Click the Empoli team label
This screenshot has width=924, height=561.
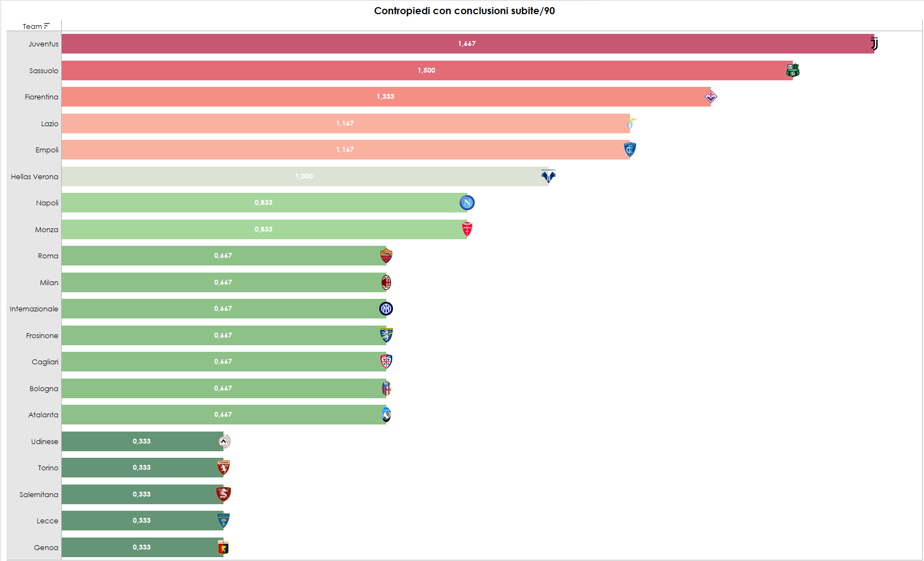point(47,150)
